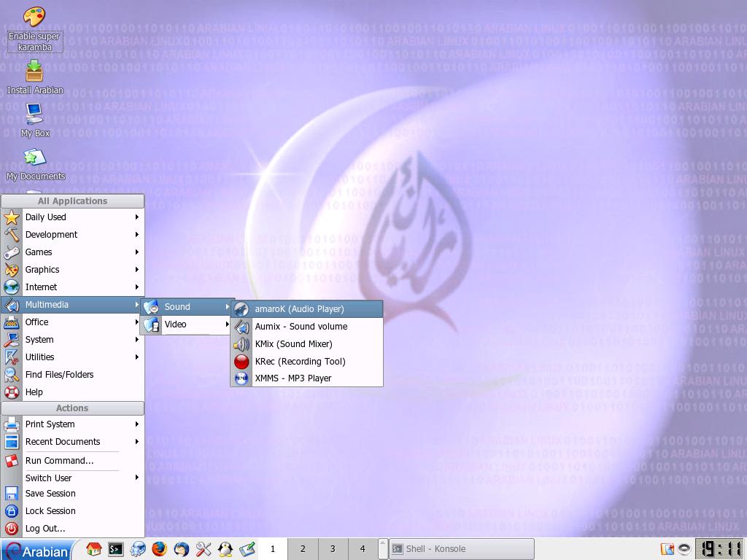Launch KRec (Recording Tool)
Screen dimensions: 747x560
coord(307,362)
